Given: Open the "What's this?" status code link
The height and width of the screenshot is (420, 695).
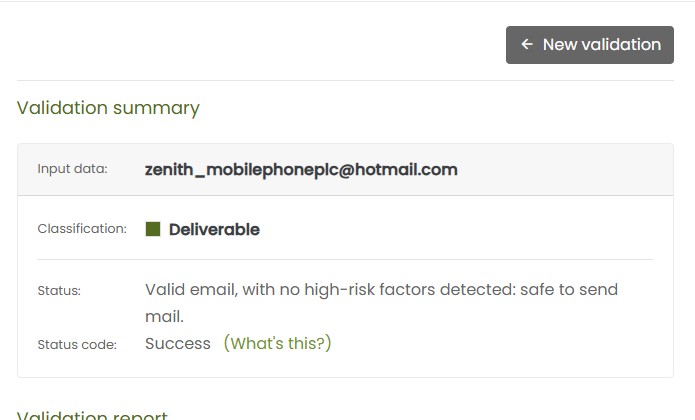Looking at the screenshot, I should 277,343.
